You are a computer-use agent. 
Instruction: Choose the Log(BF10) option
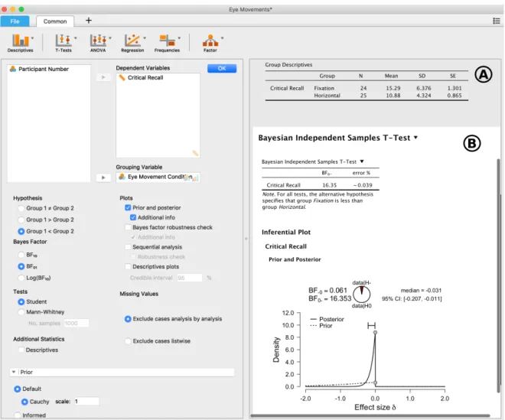tap(21, 278)
